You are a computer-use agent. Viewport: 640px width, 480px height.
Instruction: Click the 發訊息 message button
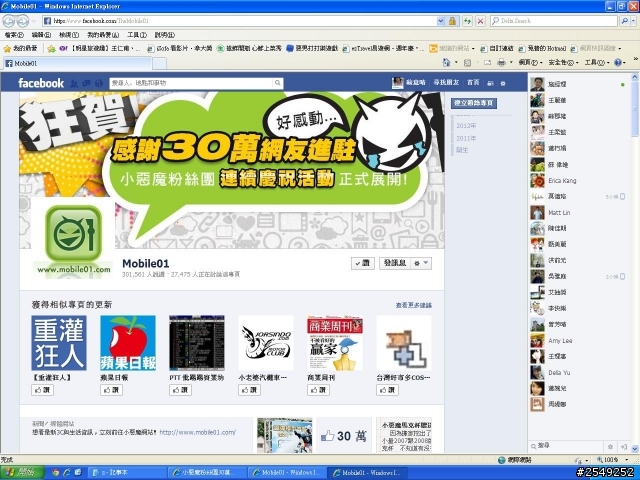coord(395,263)
